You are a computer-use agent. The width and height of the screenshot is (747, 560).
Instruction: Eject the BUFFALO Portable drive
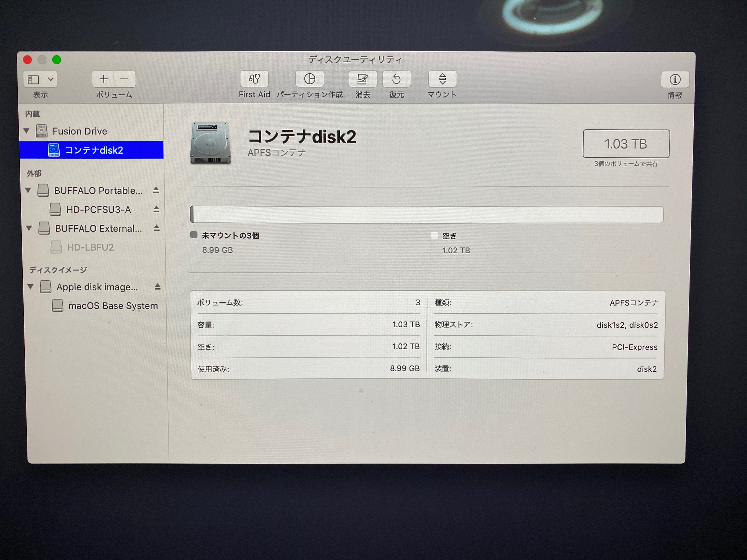(x=156, y=190)
